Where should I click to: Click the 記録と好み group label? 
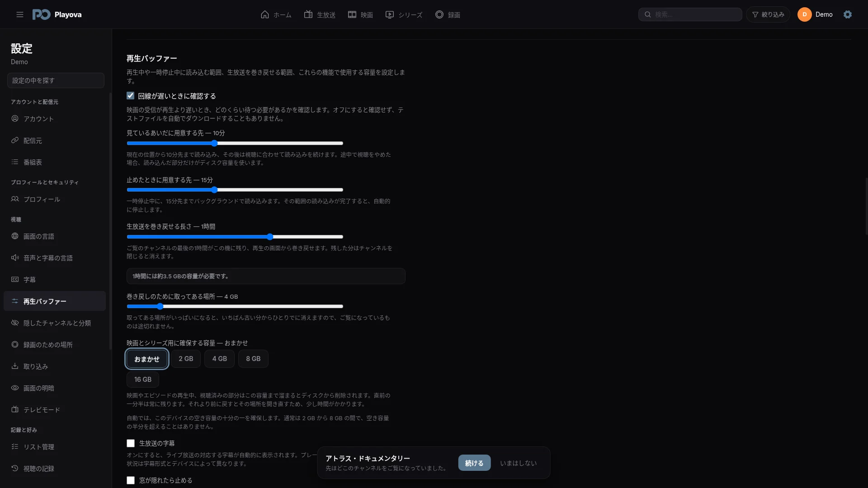[24, 430]
